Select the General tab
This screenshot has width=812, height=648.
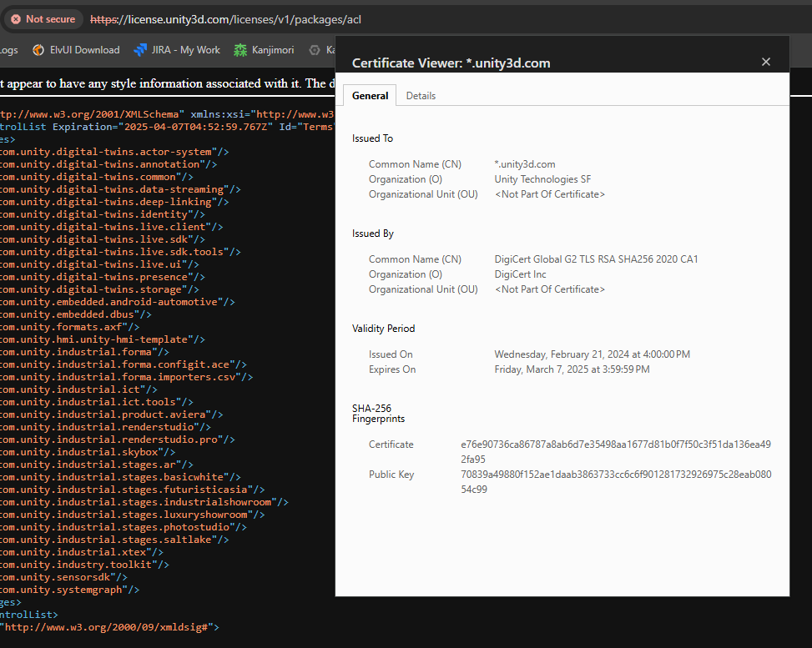(x=370, y=95)
